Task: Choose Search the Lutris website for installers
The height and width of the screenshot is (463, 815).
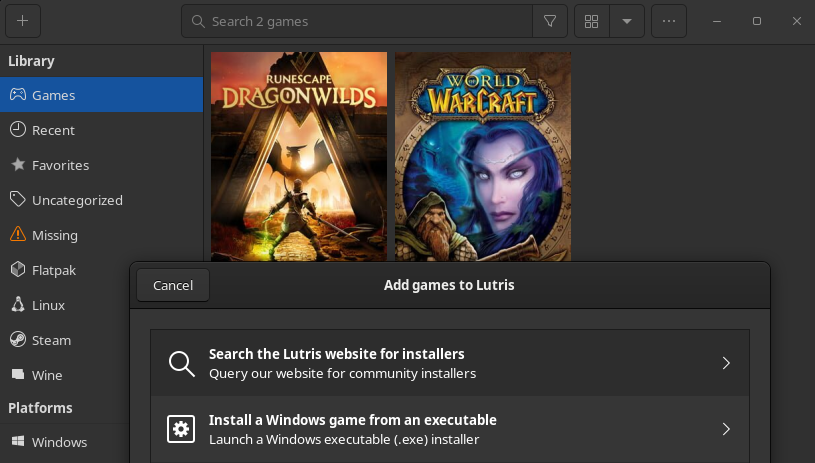Action: pyautogui.click(x=450, y=363)
